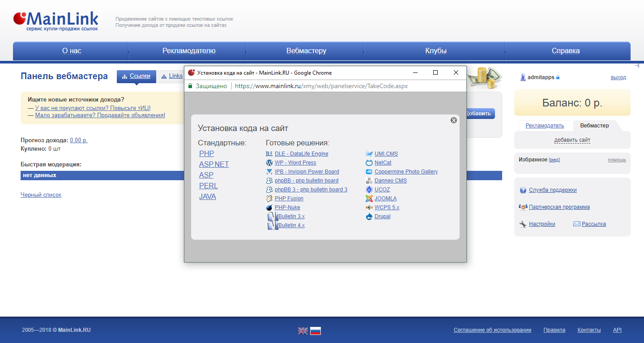Screen dimensions: 644x343
Task: Click the Invision Power Board icon
Action: pos(269,172)
